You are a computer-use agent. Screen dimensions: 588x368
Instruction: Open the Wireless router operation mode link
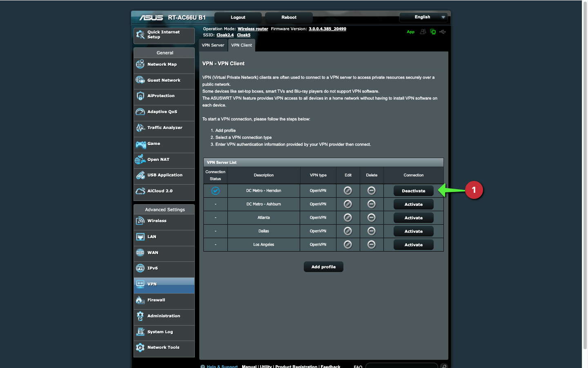point(253,29)
